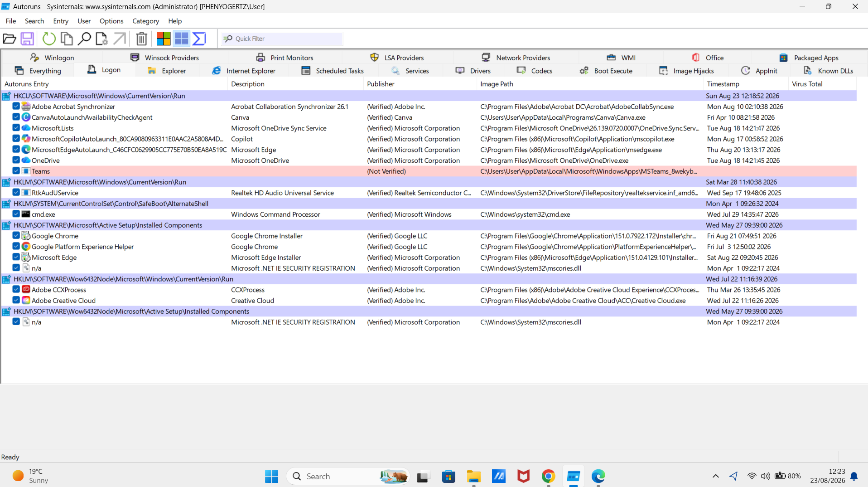Disable the Microsoft.Lists startup entry checkbox
868x487 pixels.
(x=16, y=128)
